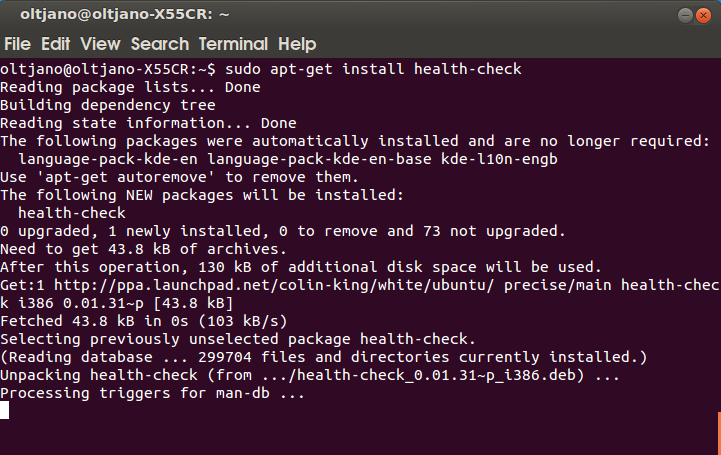Click the indented 'health-check' package line
The image size is (721, 455).
pyautogui.click(x=72, y=213)
